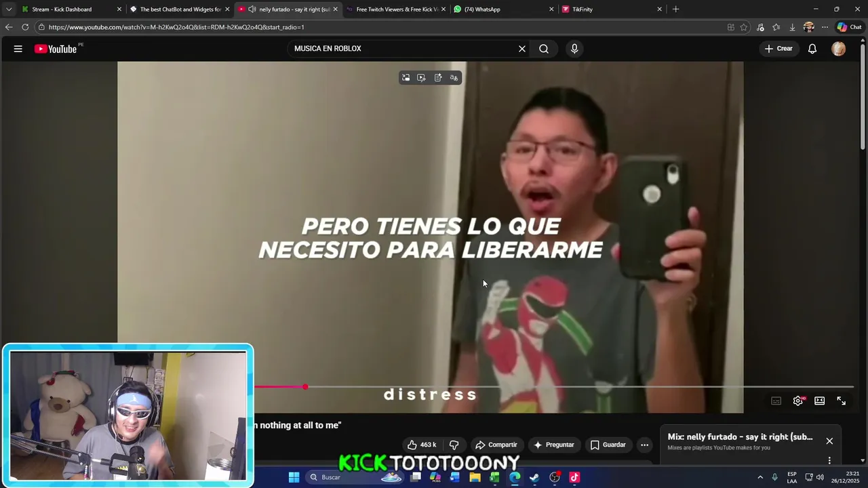Open OBS Studio from the taskbar
Viewport: 868px width, 488px height.
(555, 477)
